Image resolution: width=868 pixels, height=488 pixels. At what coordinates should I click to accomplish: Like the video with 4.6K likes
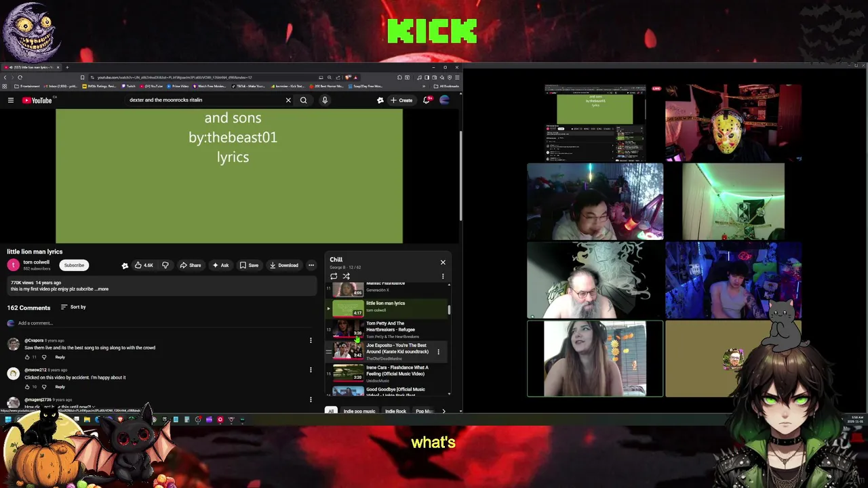pyautogui.click(x=144, y=265)
